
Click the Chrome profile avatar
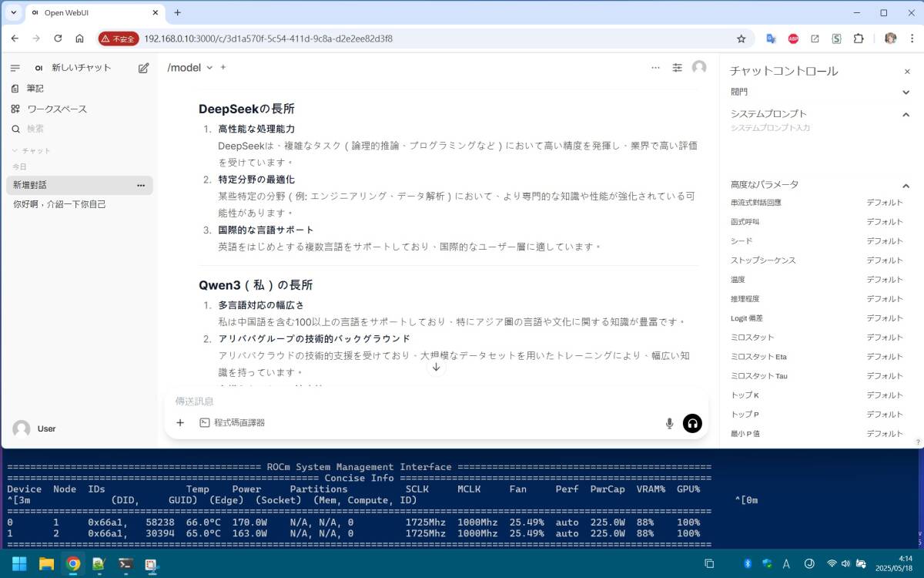pos(891,39)
